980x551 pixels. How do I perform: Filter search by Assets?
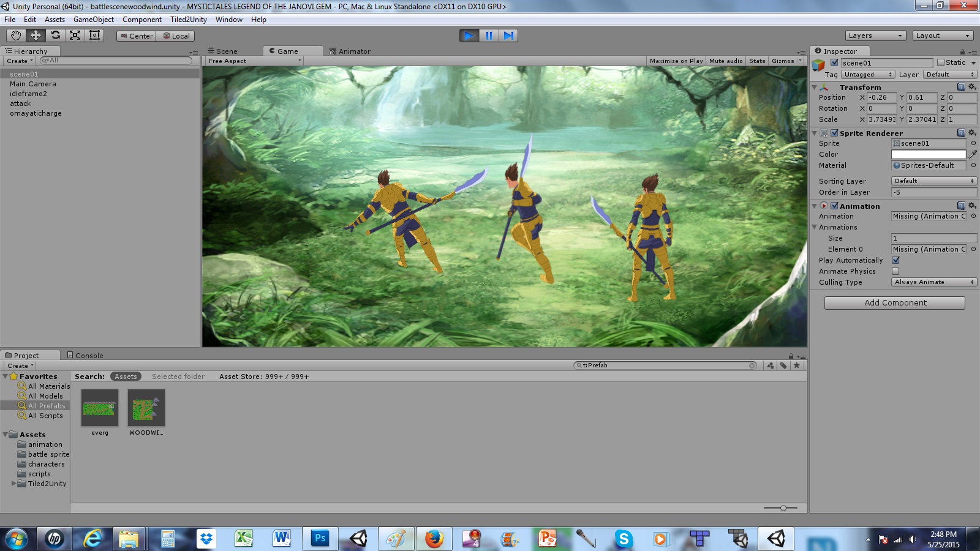(126, 377)
